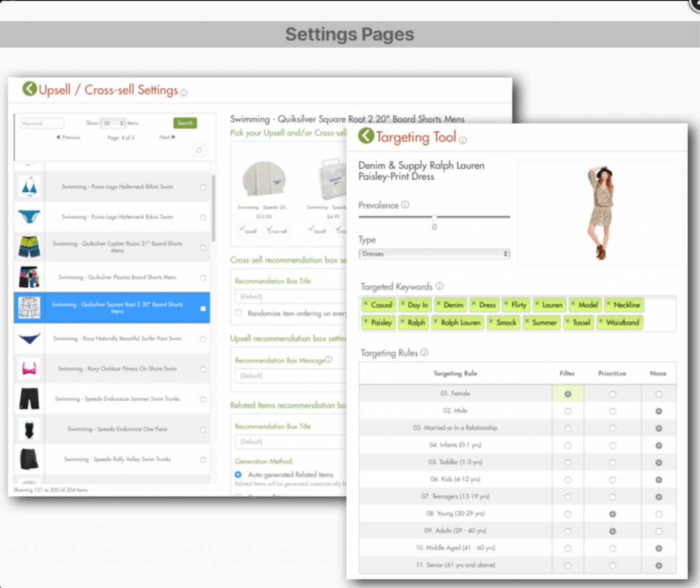The width and height of the screenshot is (700, 588).
Task: Remove the Casual keyword tag
Action: 366,305
